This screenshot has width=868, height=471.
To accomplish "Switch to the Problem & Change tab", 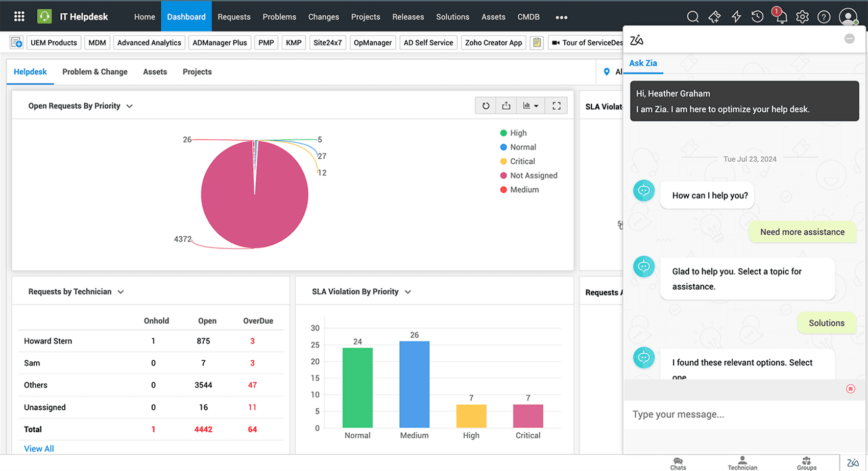I will point(95,71).
